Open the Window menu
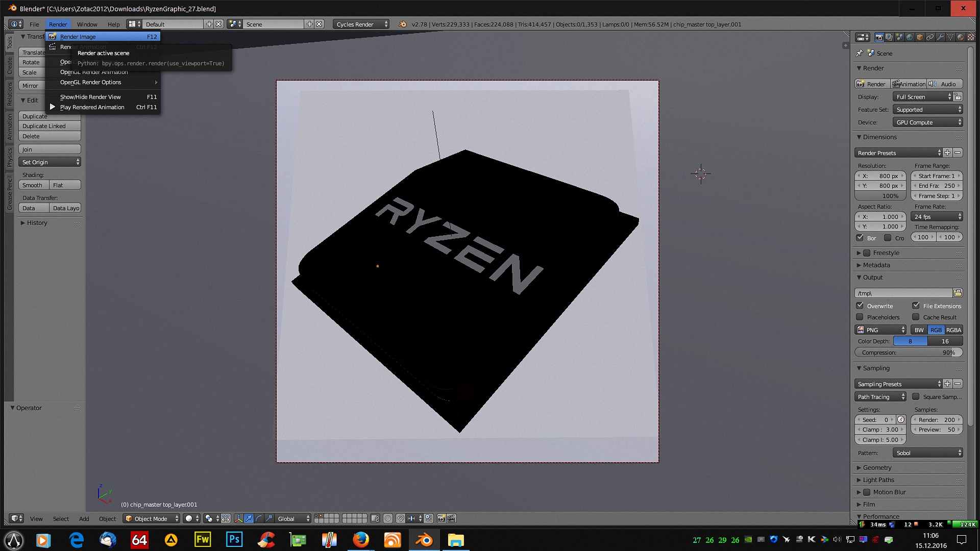The width and height of the screenshot is (980, 551). tap(87, 24)
